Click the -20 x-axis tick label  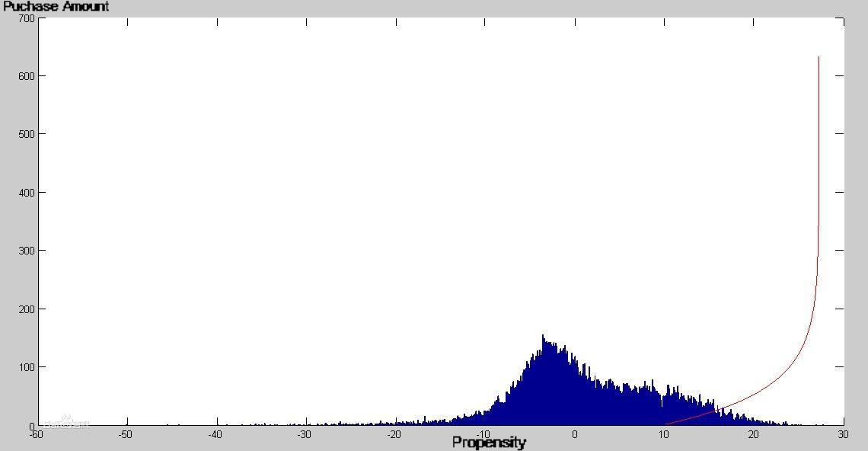tap(394, 435)
